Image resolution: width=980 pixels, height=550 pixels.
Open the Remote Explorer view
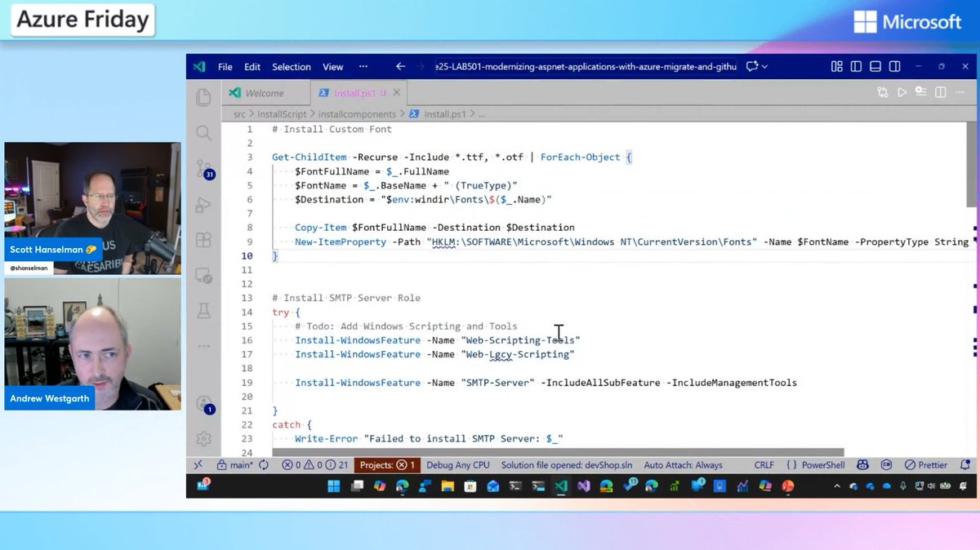pyautogui.click(x=203, y=276)
